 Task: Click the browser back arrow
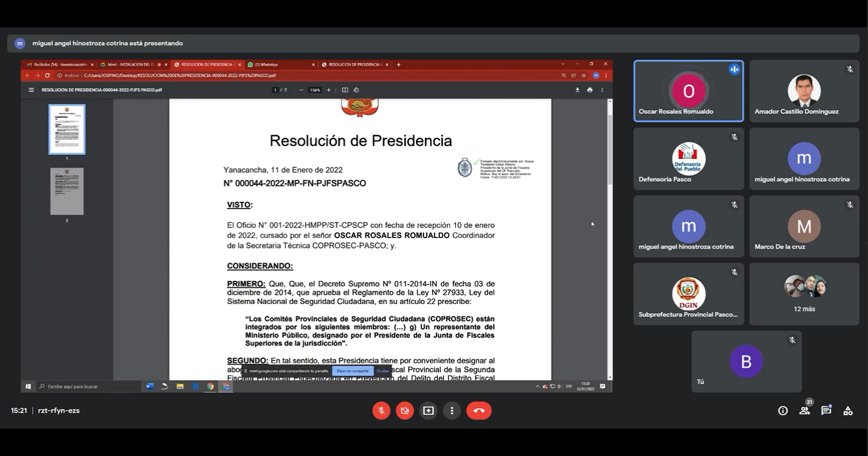[x=27, y=76]
